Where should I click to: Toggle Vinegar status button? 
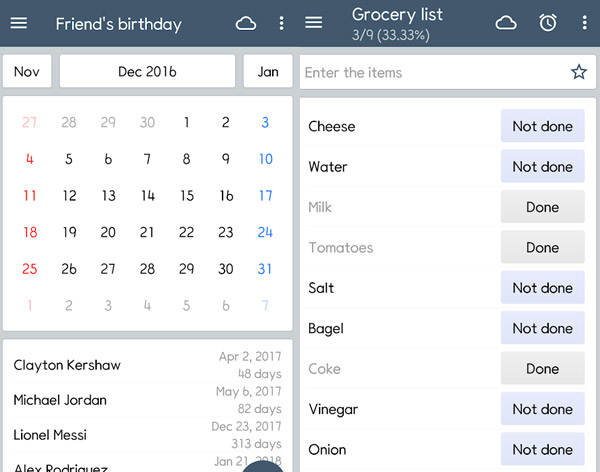pos(542,409)
